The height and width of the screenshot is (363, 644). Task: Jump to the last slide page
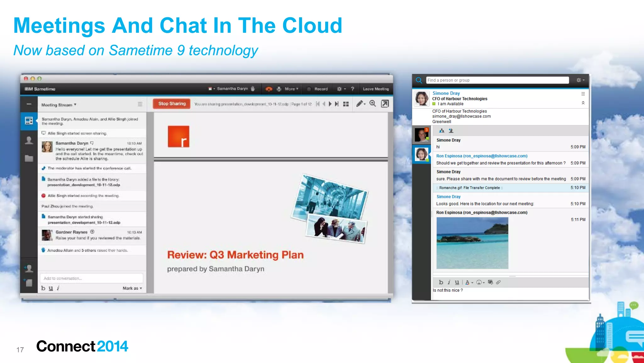pyautogui.click(x=337, y=104)
